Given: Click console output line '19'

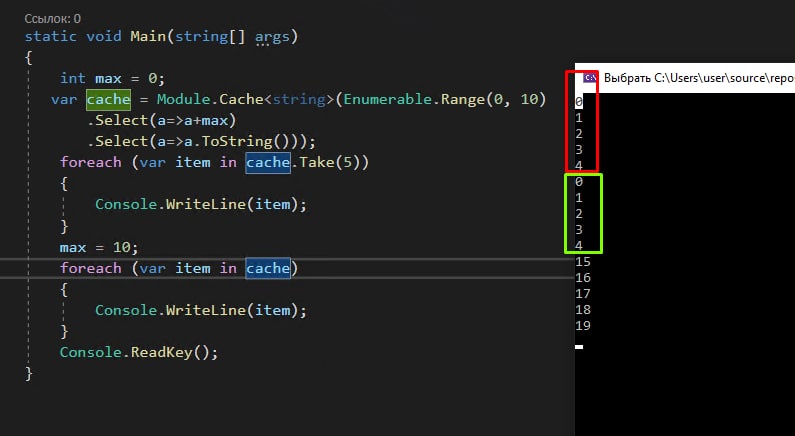Looking at the screenshot, I should click(x=583, y=325).
